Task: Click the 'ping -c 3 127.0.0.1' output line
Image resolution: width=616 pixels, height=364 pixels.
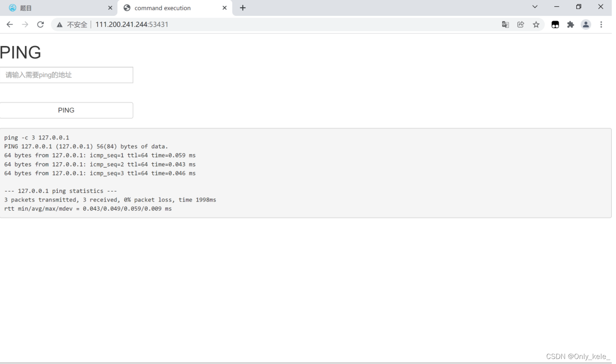Action: coord(37,138)
